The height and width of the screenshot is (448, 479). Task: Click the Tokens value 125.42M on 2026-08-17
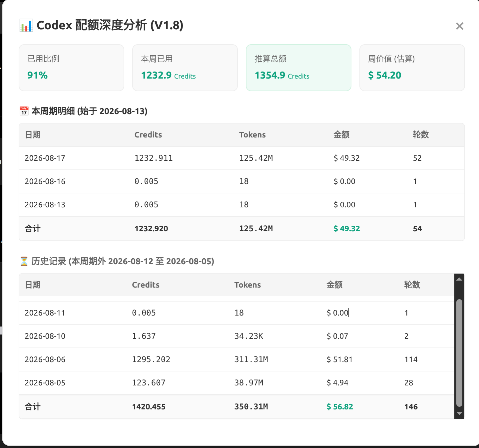pos(256,158)
